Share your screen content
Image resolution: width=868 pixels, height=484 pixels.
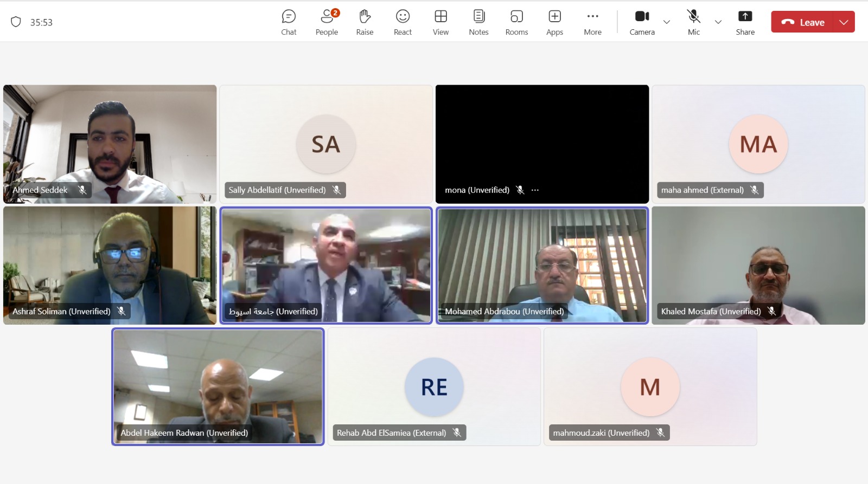pos(745,22)
